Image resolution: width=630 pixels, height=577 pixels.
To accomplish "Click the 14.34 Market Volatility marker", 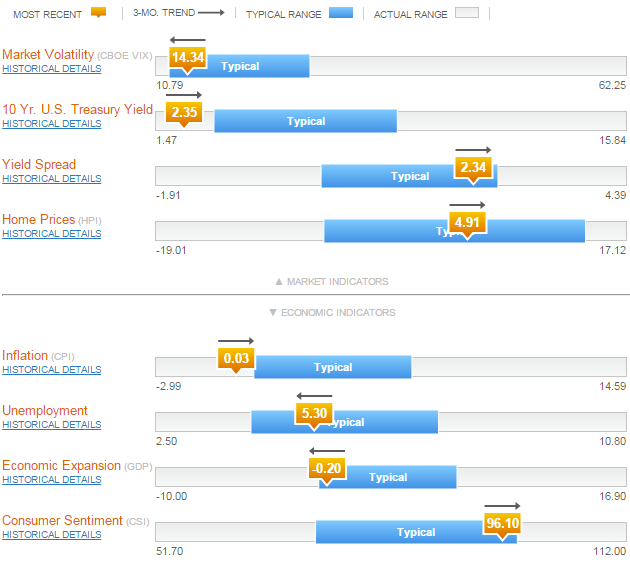I will [187, 58].
